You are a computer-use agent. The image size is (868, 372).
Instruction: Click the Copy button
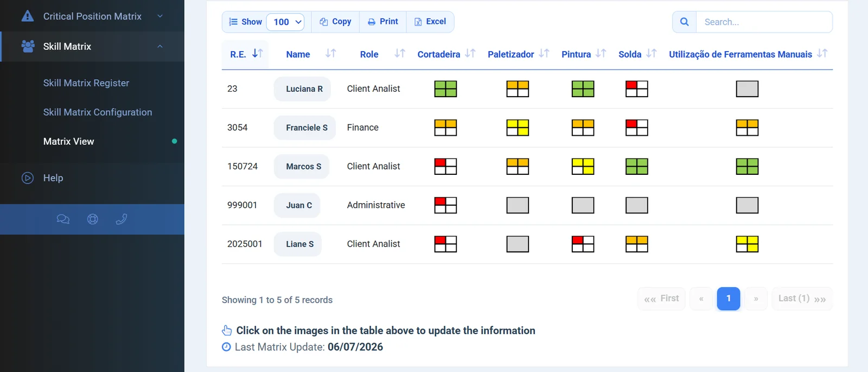(335, 22)
